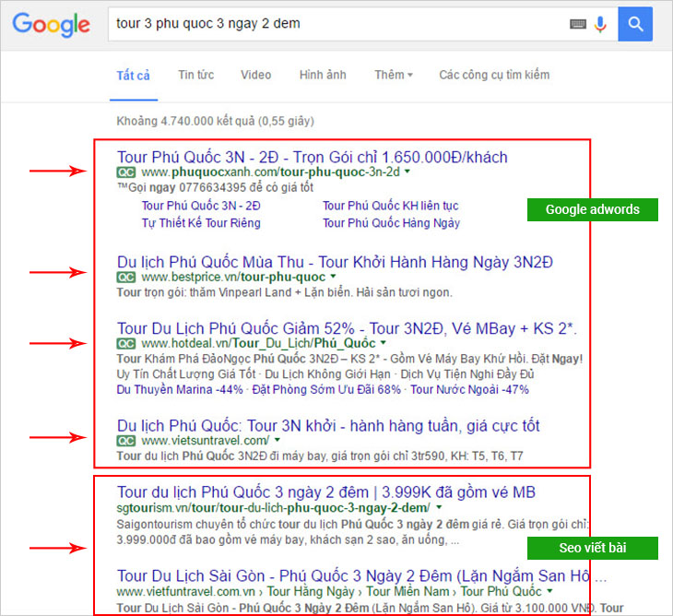Click the QC ad badge for hotdeal.vn
Viewport: 673px width, 616px height.
tap(126, 344)
